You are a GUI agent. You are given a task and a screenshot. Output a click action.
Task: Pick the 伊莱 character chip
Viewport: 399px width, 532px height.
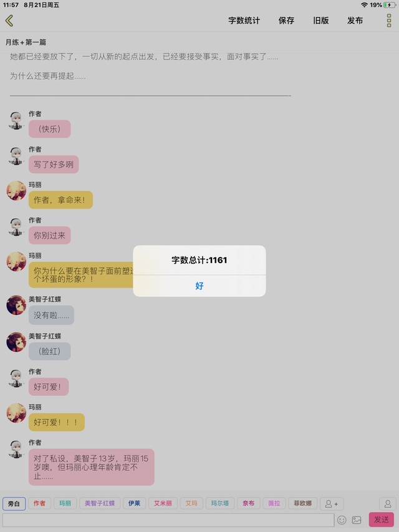(x=135, y=503)
